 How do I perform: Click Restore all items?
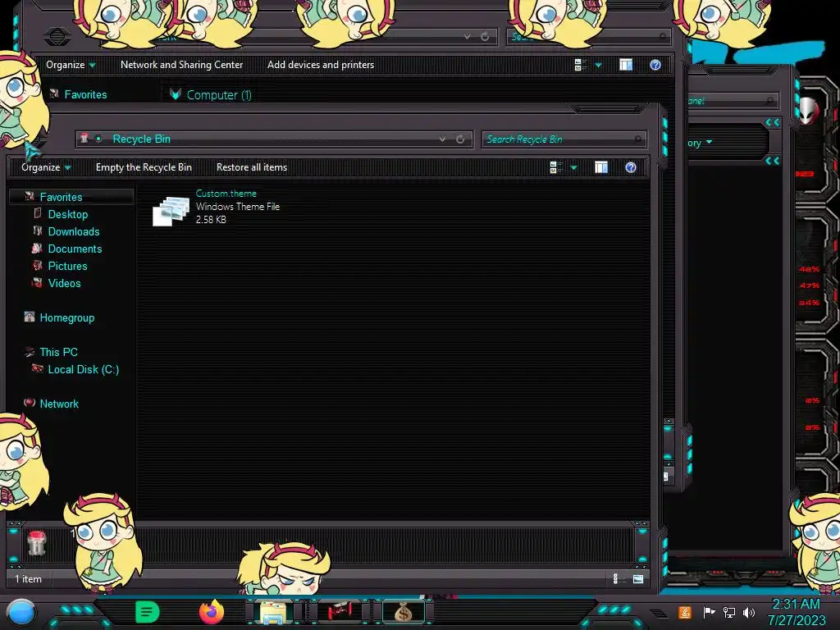(x=251, y=167)
